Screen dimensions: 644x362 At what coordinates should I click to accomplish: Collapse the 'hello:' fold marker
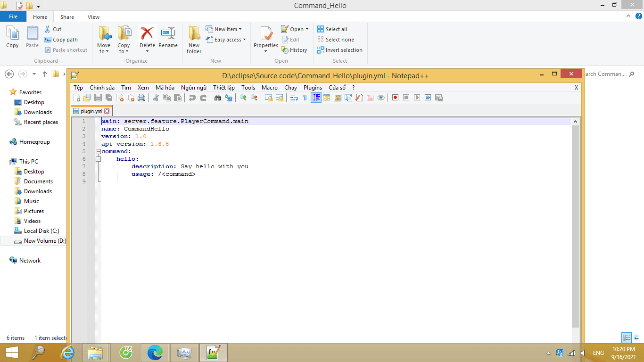click(x=98, y=159)
